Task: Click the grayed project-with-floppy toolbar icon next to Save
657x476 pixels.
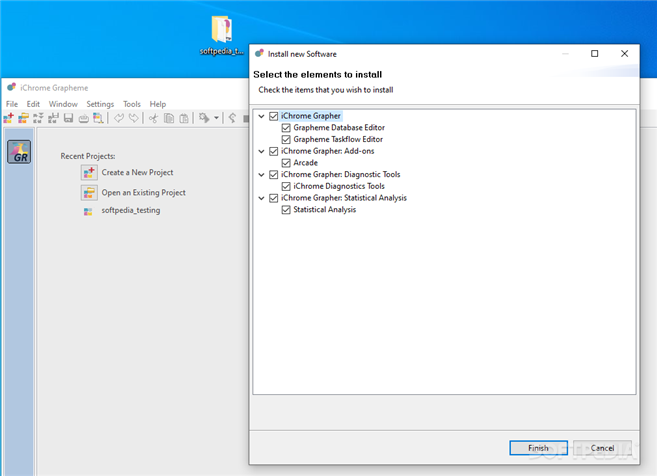Action: click(53, 118)
